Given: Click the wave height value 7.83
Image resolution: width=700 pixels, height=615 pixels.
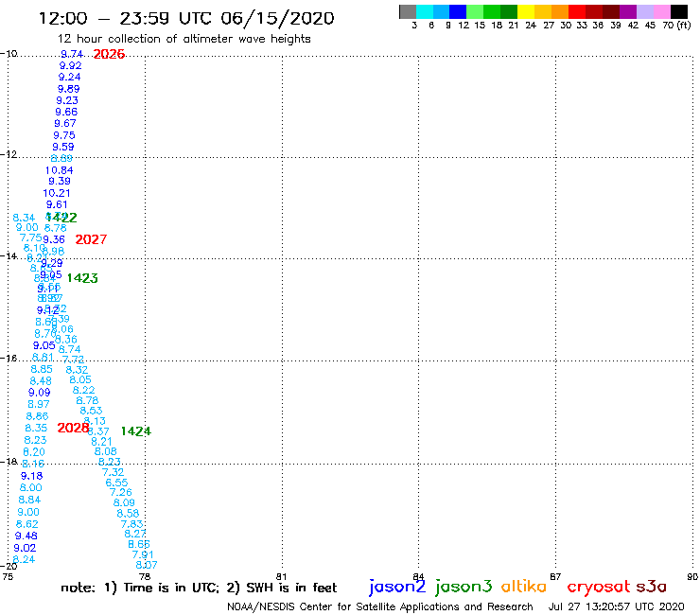Looking at the screenshot, I should (131, 524).
